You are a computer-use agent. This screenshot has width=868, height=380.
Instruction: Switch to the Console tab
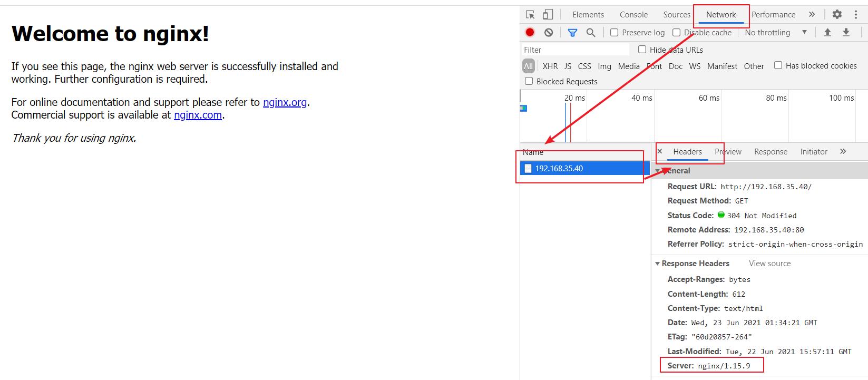pyautogui.click(x=633, y=15)
